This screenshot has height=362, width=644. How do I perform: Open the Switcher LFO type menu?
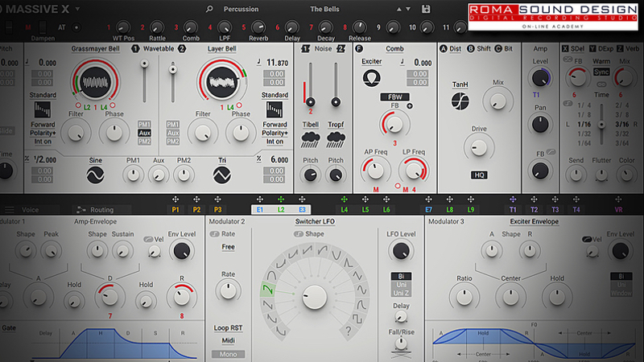(315, 221)
